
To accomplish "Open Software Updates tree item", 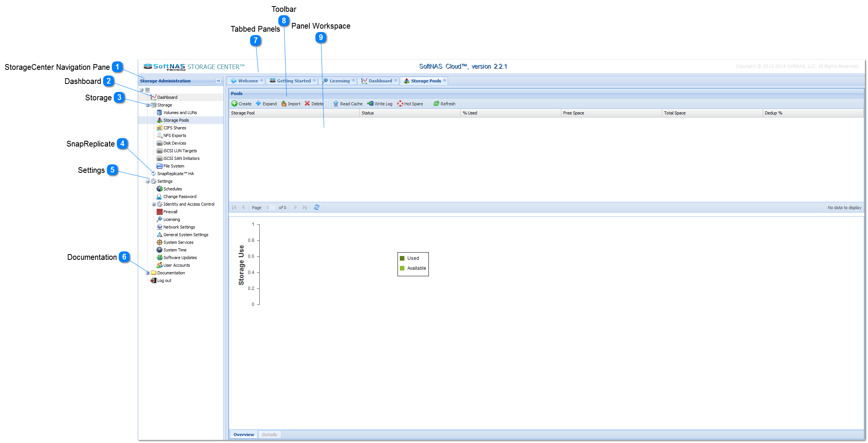I will coord(180,258).
